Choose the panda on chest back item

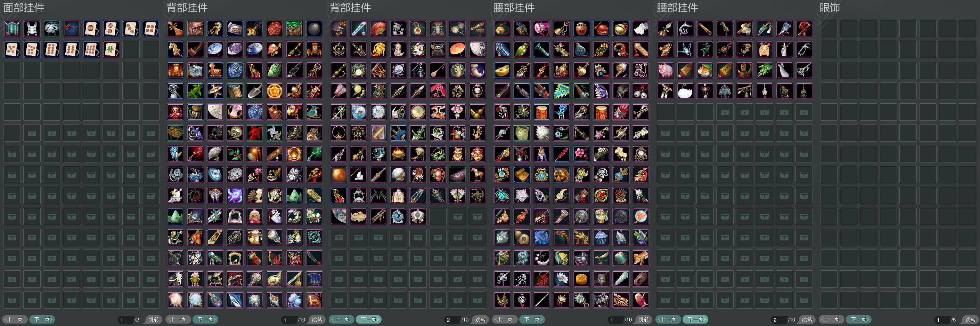[438, 49]
